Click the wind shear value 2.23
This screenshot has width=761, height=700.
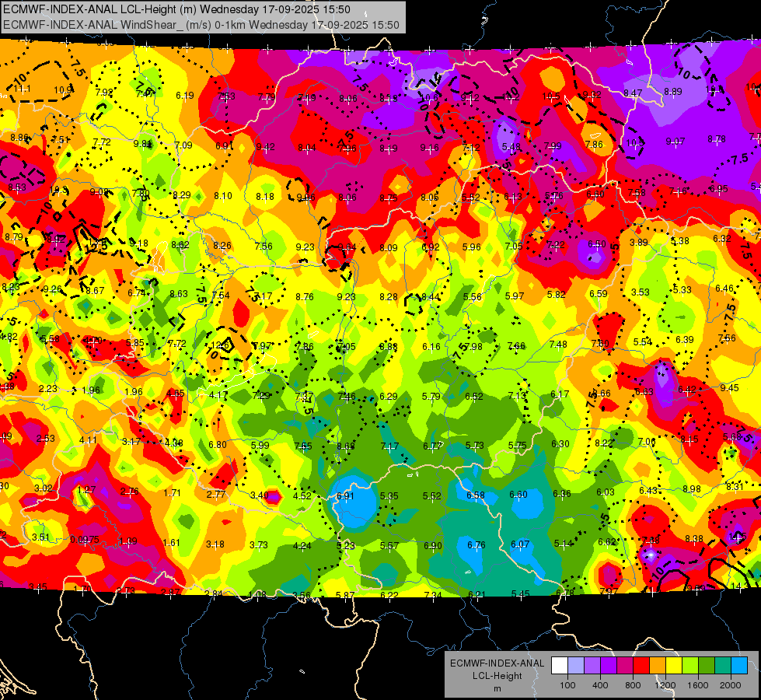[x=48, y=389]
